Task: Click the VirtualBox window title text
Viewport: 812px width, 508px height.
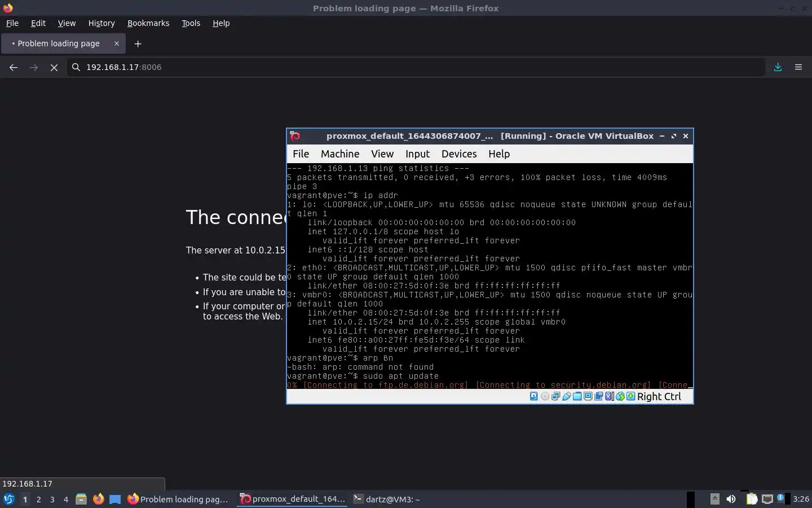Action: point(490,136)
